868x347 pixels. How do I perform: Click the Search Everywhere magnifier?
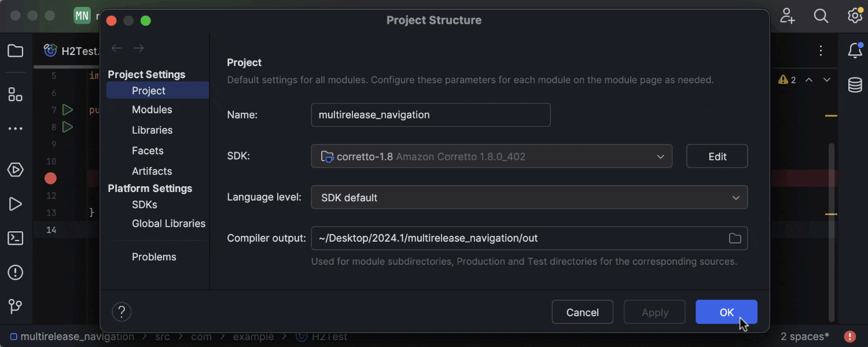pos(821,16)
